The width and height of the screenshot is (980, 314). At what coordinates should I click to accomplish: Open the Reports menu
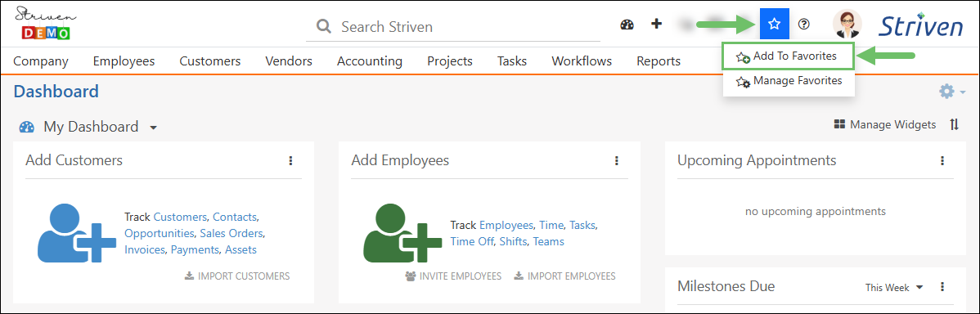pyautogui.click(x=659, y=61)
